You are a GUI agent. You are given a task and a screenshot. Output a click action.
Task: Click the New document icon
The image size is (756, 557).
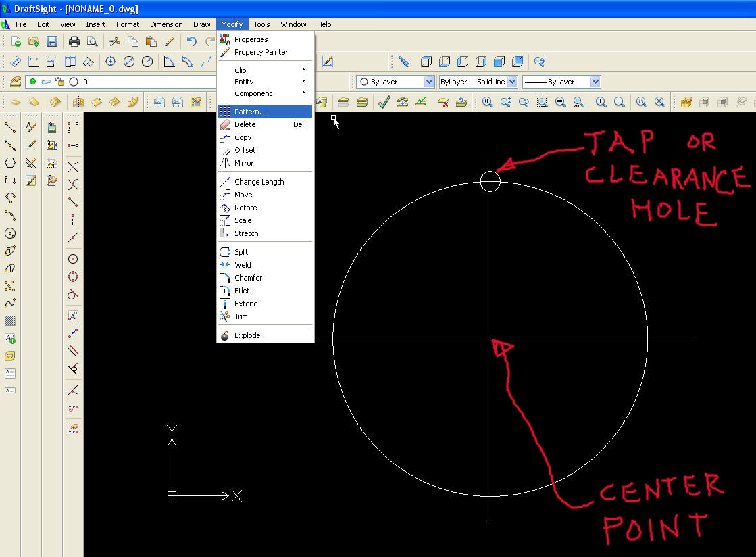point(16,41)
